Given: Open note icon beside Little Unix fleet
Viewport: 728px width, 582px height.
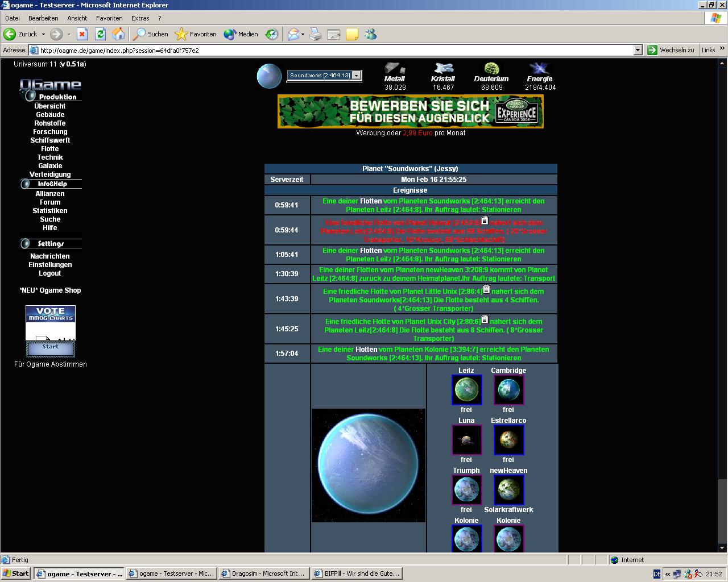Looking at the screenshot, I should (x=486, y=289).
